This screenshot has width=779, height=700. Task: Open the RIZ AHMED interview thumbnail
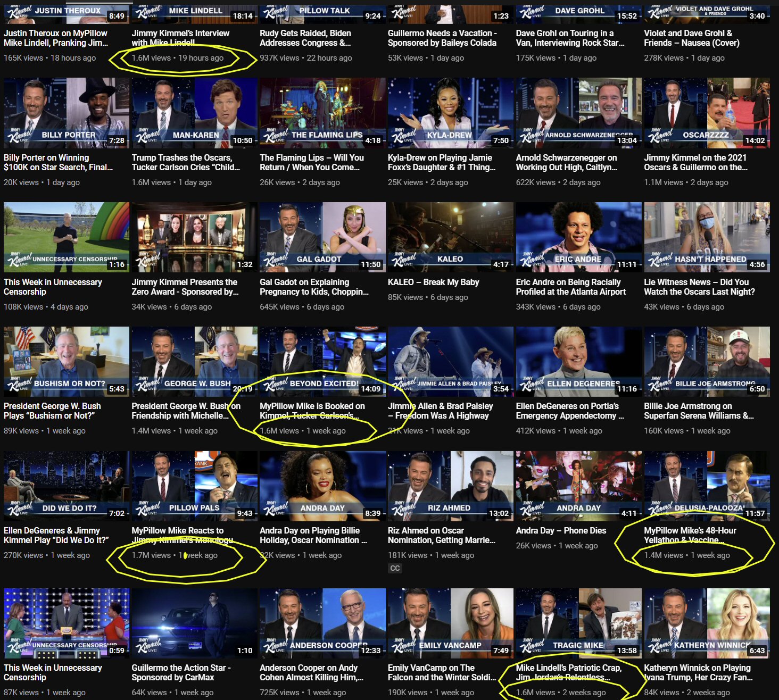tap(451, 486)
